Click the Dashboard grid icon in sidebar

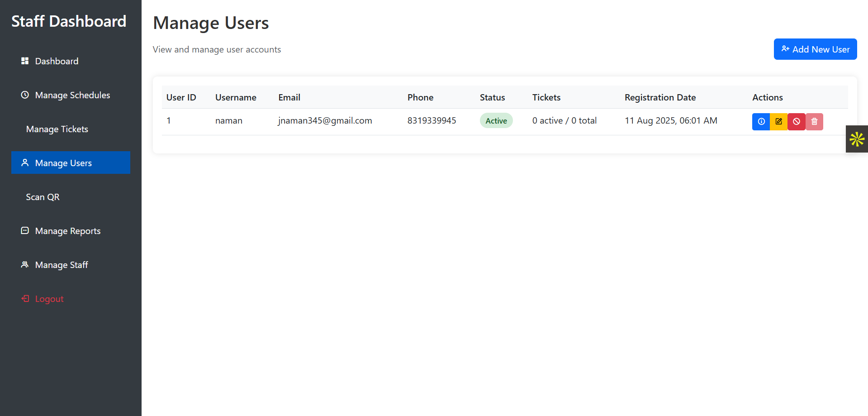point(25,61)
